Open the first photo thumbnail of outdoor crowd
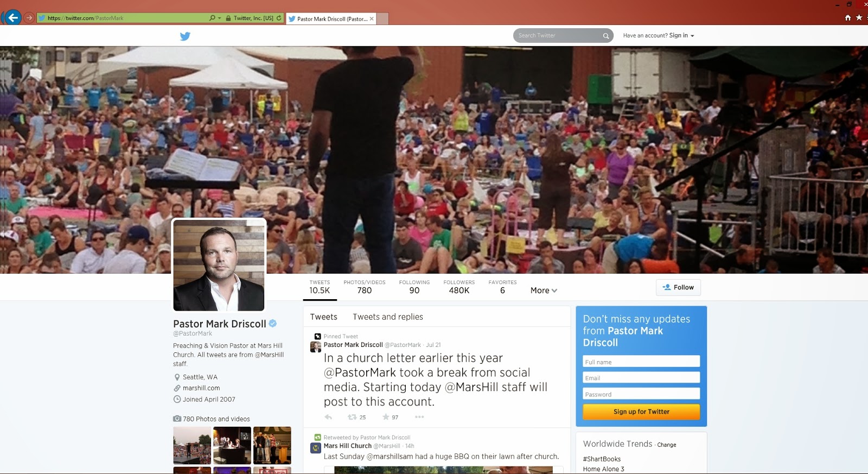Image resolution: width=868 pixels, height=474 pixels. pos(192,445)
